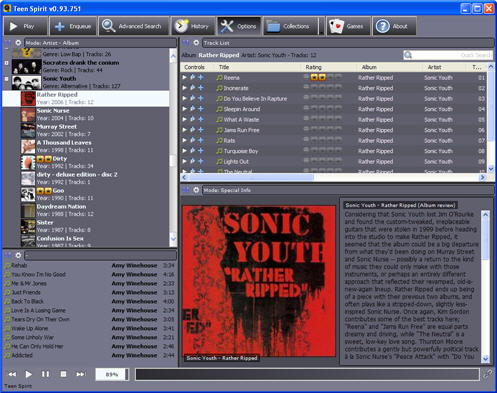Select You Know I'm No Good in the playlist
This screenshot has width=497, height=393.
[x=89, y=274]
